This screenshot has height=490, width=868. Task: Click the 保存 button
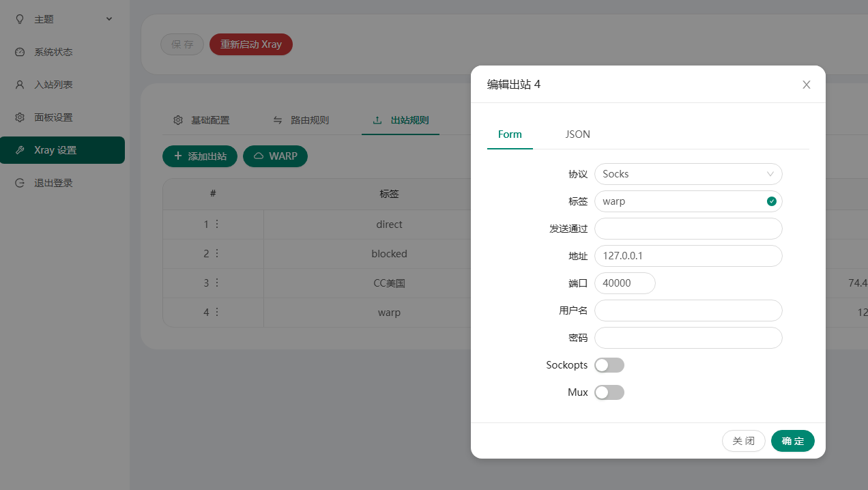[x=182, y=44]
